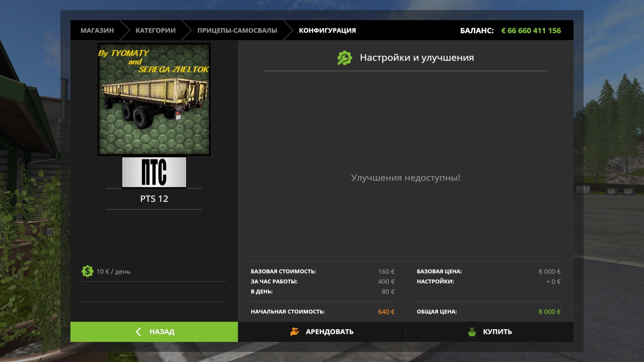Click the green balance amount
Viewport: 644px width, 362px height.
pos(531,30)
